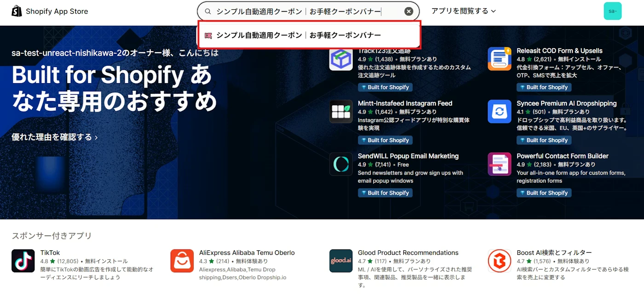
Task: Open Powerful Contact Form Builder title
Action: (563, 156)
